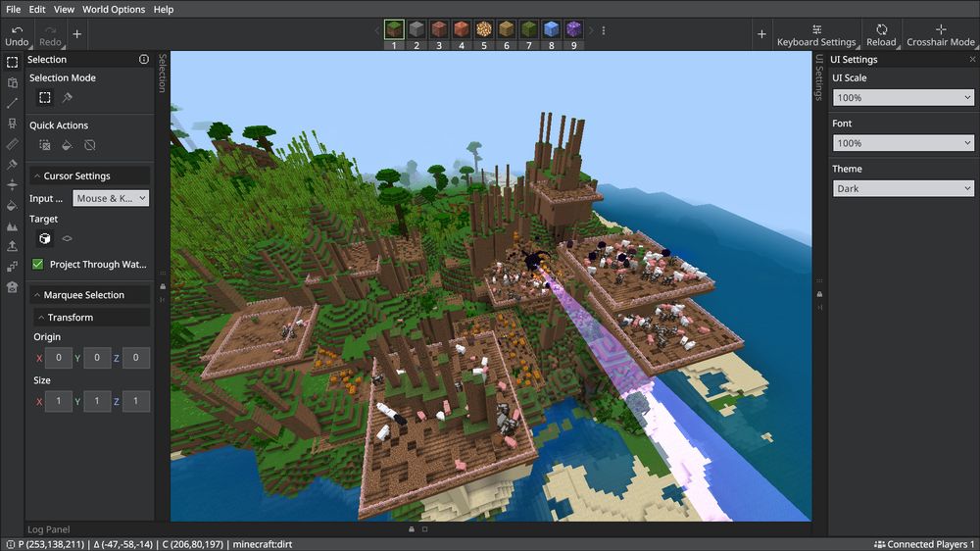The image size is (980, 551).
Task: Click the plus button next to Redo
Action: pos(76,33)
